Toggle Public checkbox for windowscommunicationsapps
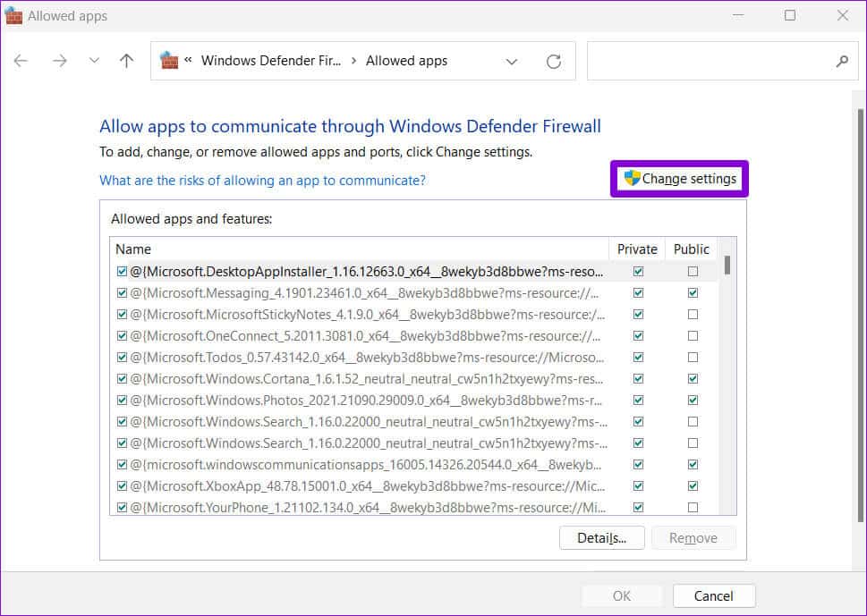 [693, 465]
